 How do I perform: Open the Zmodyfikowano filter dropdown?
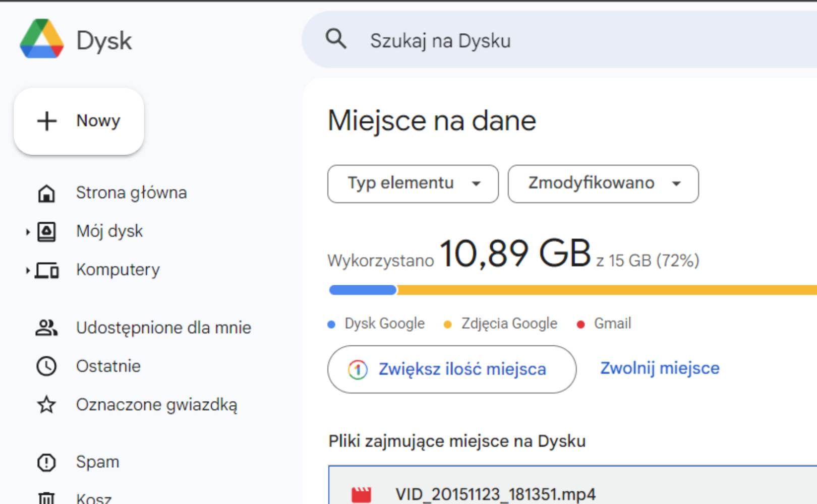[x=603, y=184]
